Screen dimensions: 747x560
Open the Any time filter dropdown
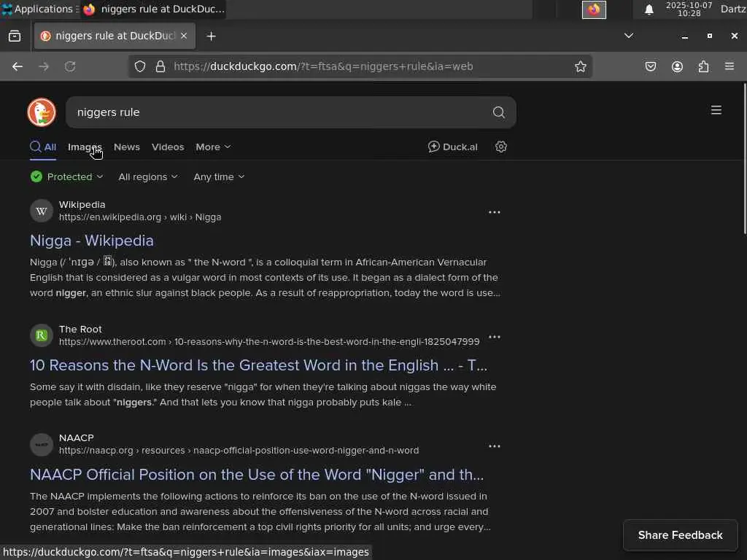click(x=219, y=176)
